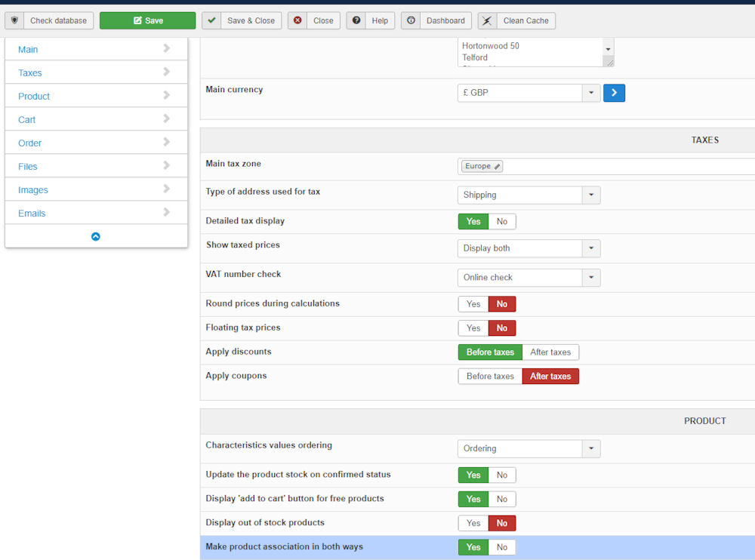Click the chevron arrow next to Product
This screenshot has height=560, width=755.
click(x=167, y=95)
